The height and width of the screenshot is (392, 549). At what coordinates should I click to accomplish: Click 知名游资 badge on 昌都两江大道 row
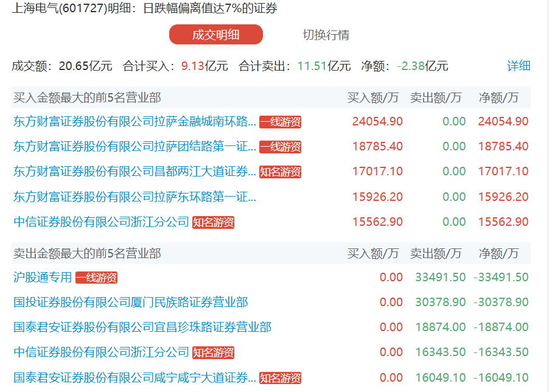280,172
